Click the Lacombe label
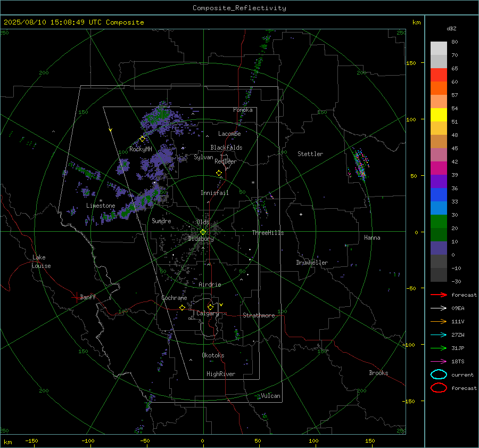 pyautogui.click(x=229, y=134)
